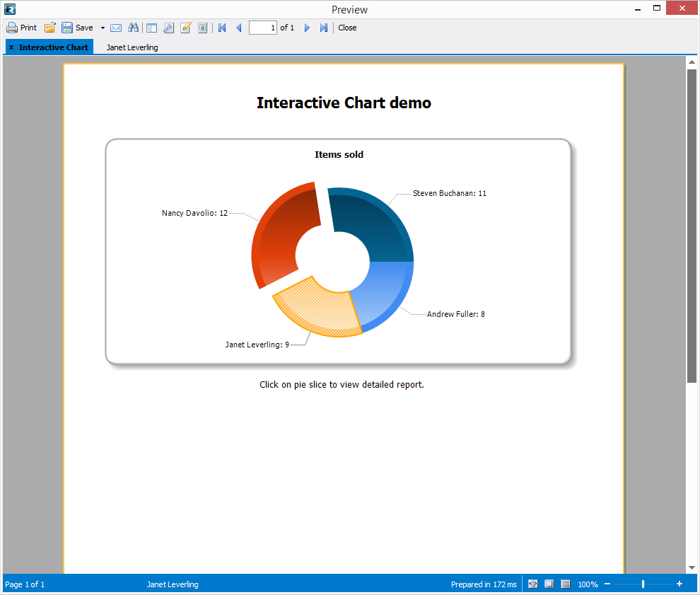Image resolution: width=700 pixels, height=595 pixels.
Task: Open a saved report file
Action: point(49,28)
